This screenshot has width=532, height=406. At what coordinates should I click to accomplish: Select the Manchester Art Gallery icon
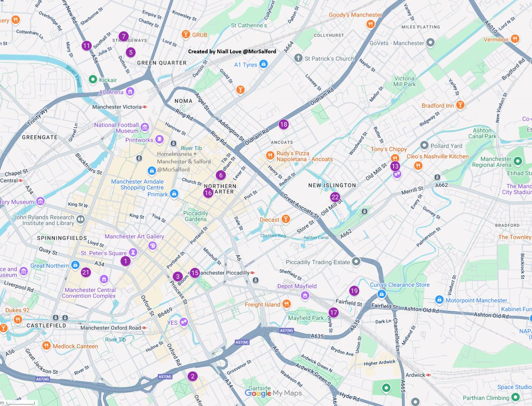coord(152,245)
